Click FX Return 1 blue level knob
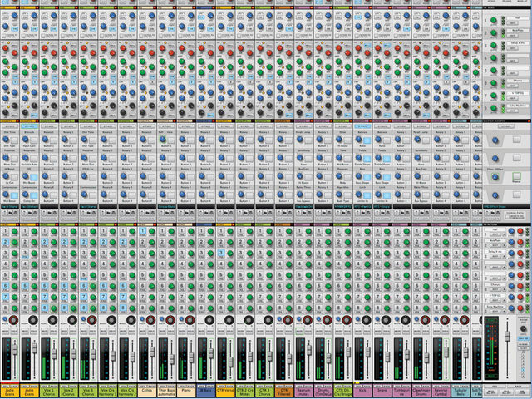Viewport: 532px width, 399px height. coord(511,231)
